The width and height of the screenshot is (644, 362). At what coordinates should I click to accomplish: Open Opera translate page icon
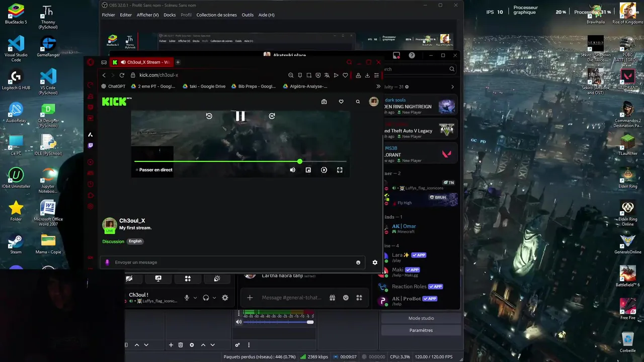click(327, 75)
